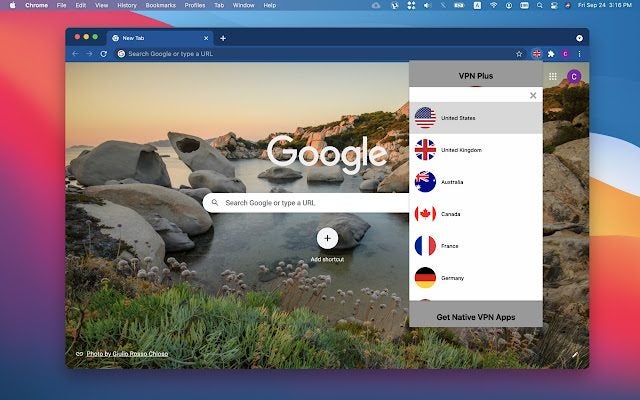
Task: Open Spotlight search in menu bar
Action: (540, 5)
